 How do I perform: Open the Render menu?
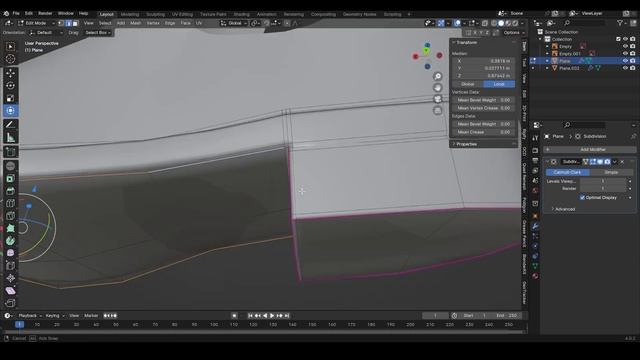click(45, 13)
